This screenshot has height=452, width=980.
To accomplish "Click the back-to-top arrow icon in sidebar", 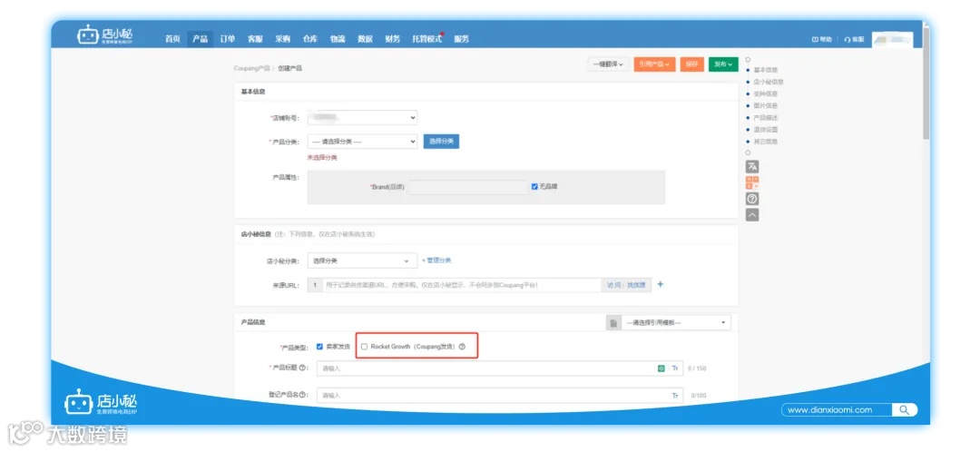I will point(752,214).
